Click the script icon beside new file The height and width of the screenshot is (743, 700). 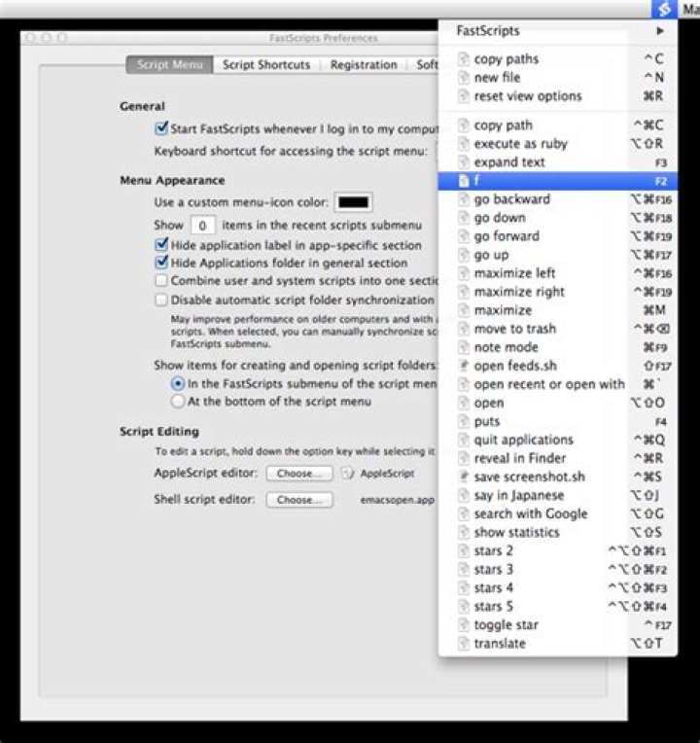click(464, 78)
